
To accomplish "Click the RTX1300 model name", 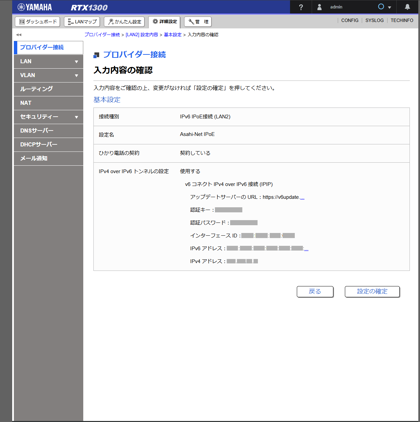I will point(89,7).
